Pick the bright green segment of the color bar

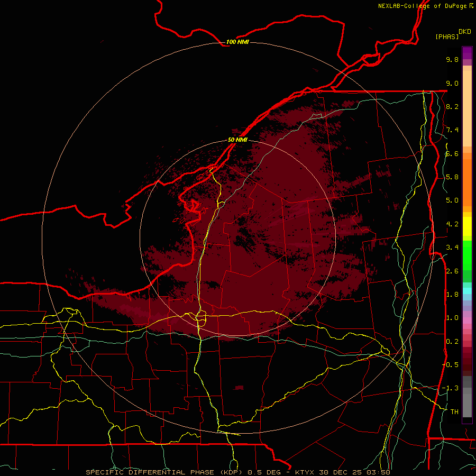point(467,255)
